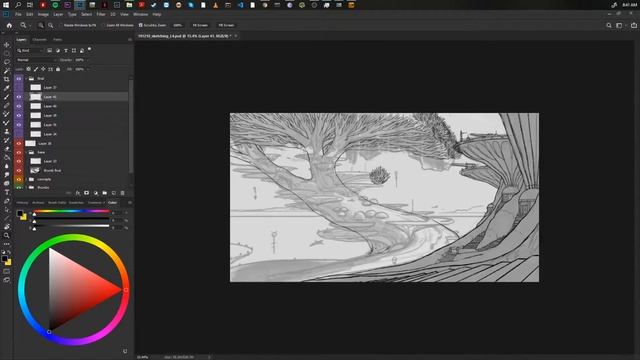Enable Zoom All Windows checkbox
The image size is (640, 360).
coord(104,25)
